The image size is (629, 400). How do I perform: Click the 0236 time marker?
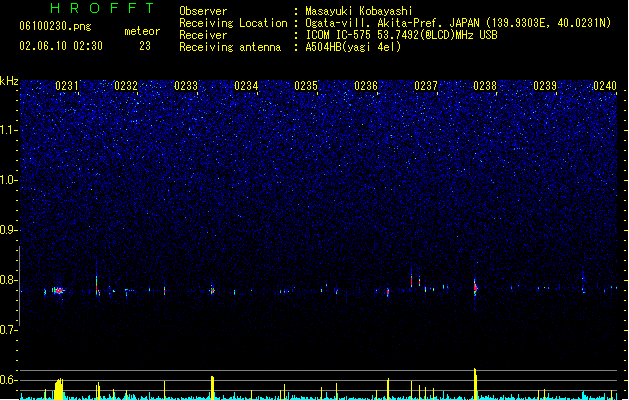tap(366, 86)
